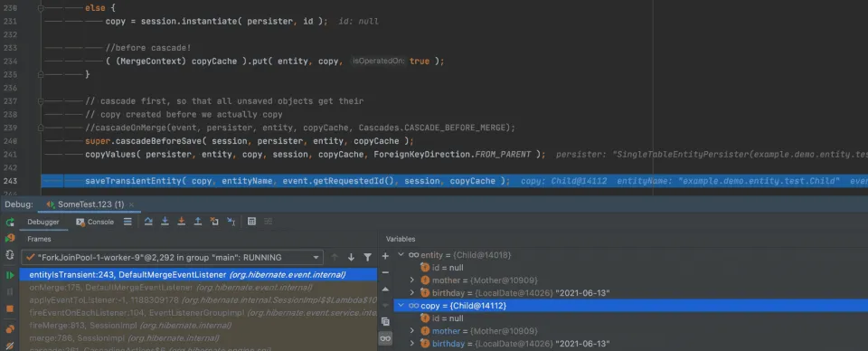Switch to the Console tab
The image size is (868, 351).
coord(95,222)
